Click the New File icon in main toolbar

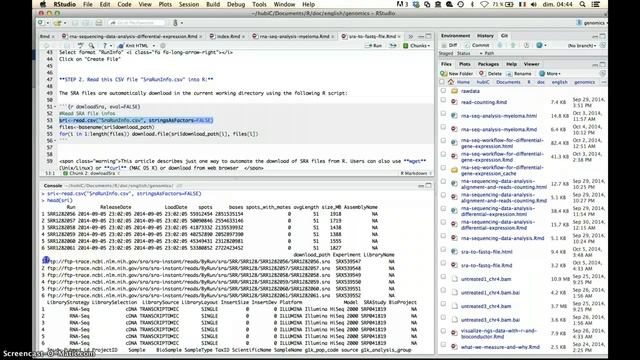coord(41,23)
